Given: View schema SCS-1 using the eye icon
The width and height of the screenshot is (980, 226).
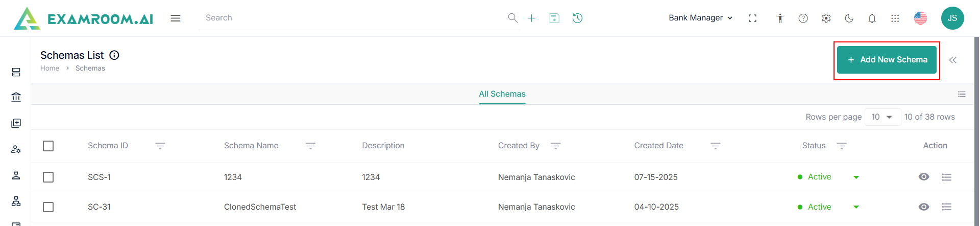Looking at the screenshot, I should click(x=923, y=177).
